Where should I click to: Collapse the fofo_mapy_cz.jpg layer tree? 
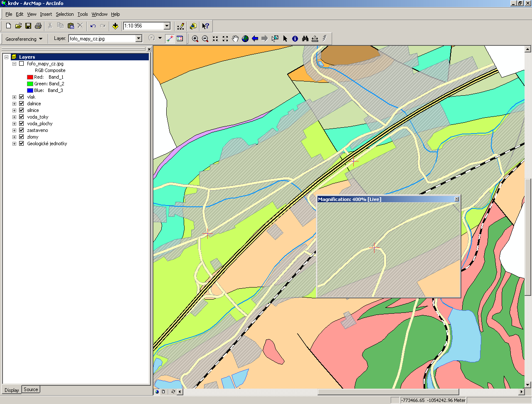tap(14, 64)
